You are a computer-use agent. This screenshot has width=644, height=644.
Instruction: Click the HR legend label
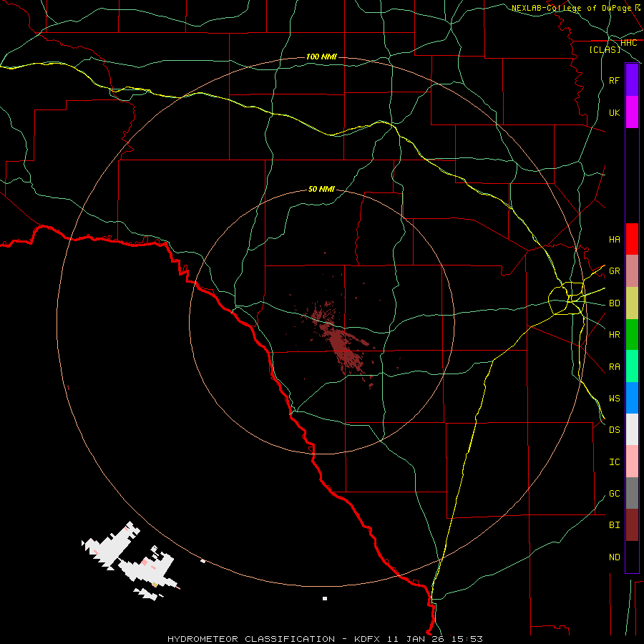tap(614, 335)
